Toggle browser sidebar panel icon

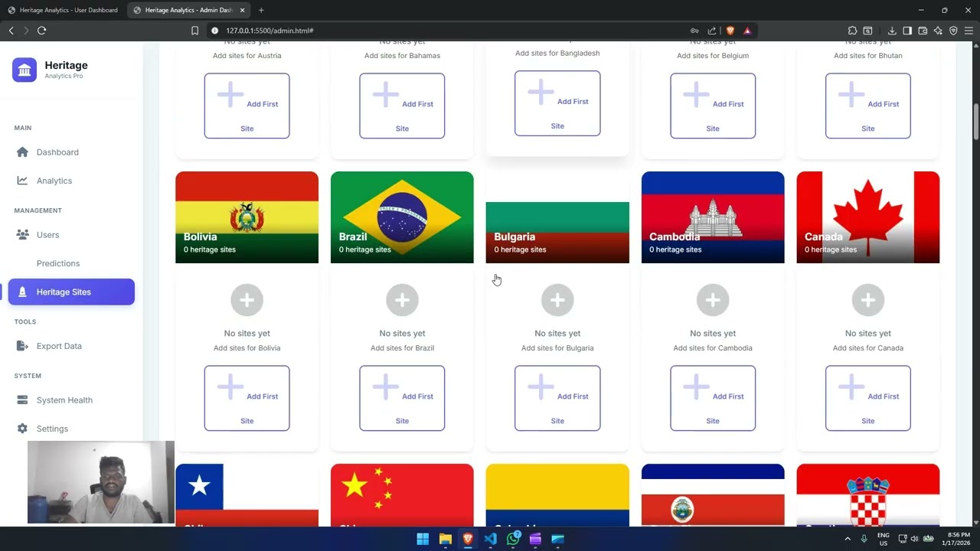pyautogui.click(x=907, y=31)
